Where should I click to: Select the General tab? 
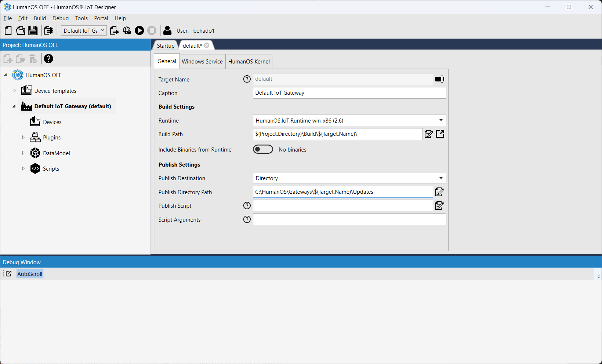[x=167, y=61]
